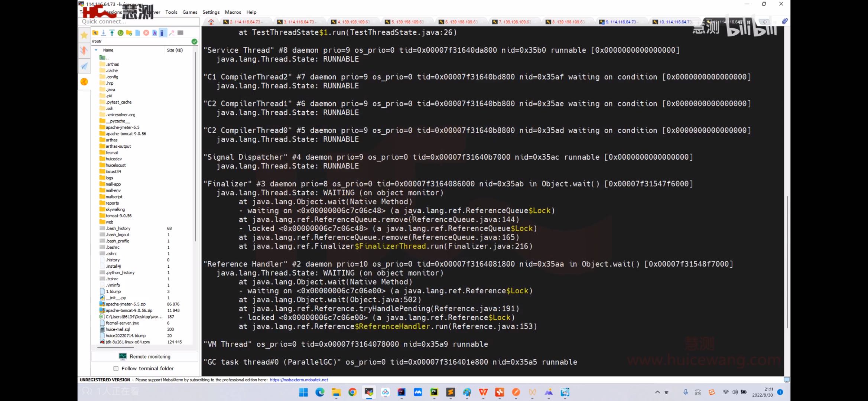The height and width of the screenshot is (401, 868).
Task: Click the Quick connect input field
Action: [x=139, y=22]
